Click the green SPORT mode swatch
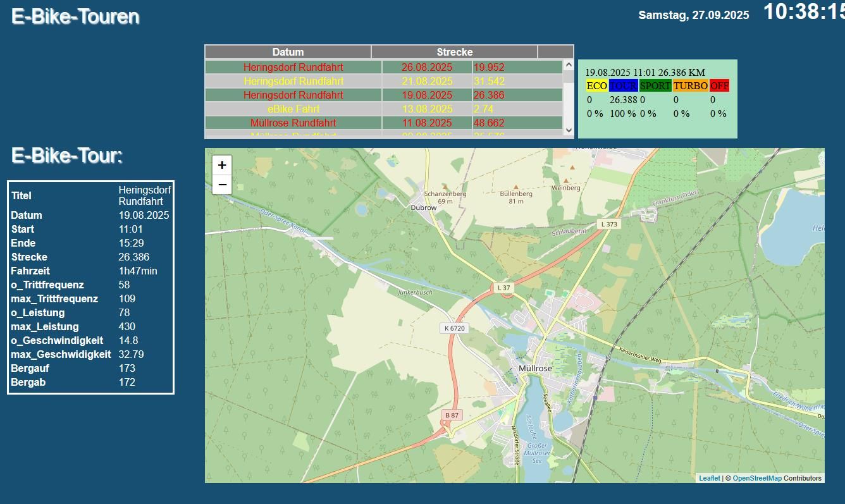The height and width of the screenshot is (504, 845). click(x=655, y=85)
